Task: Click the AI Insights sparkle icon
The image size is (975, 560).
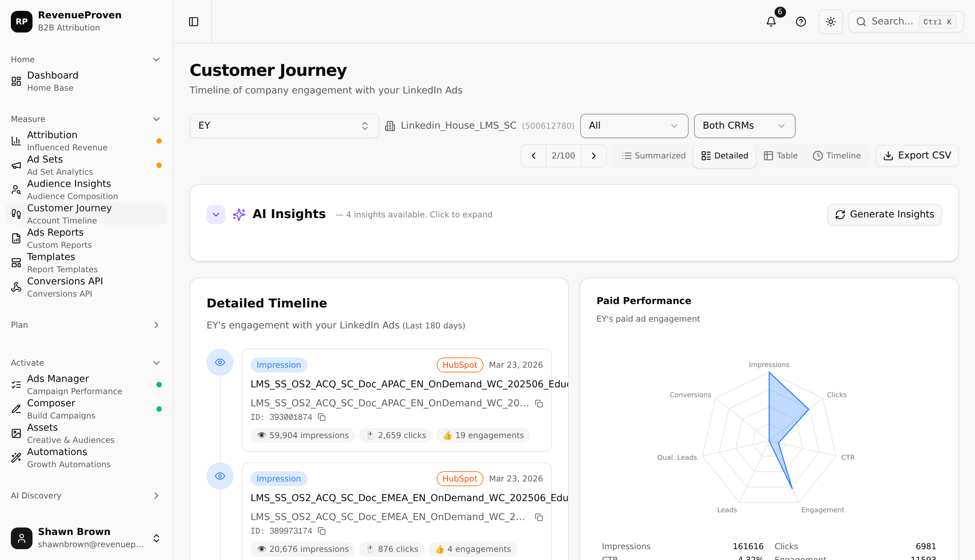Action: (x=239, y=214)
